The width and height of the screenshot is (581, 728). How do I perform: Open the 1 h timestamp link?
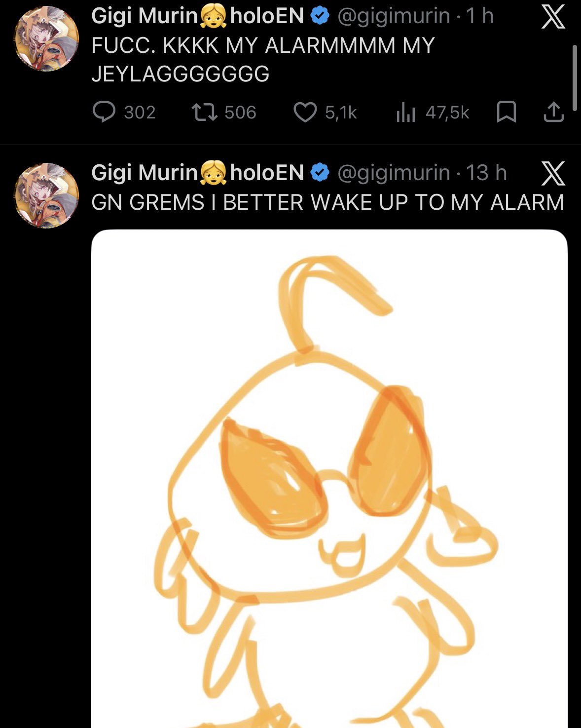pyautogui.click(x=480, y=16)
